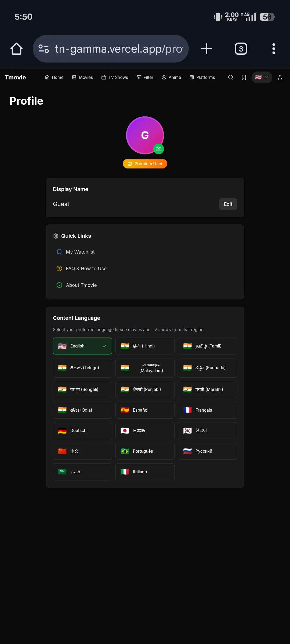This screenshot has width=290, height=644.
Task: Click the FAQ question mark icon
Action: click(59, 268)
